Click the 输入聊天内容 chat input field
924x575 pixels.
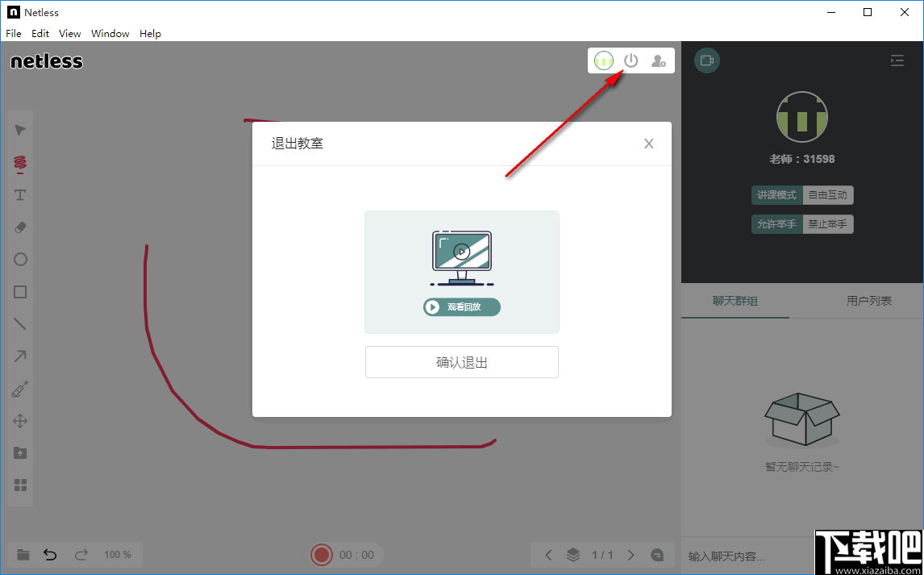point(748,556)
